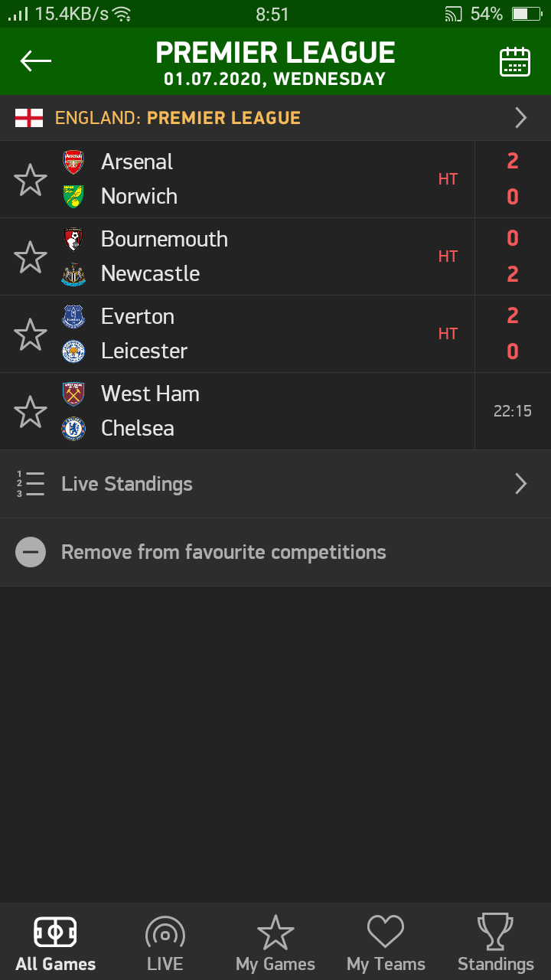Open Everton vs Leicester match score
This screenshot has height=980, width=551.
(513, 334)
